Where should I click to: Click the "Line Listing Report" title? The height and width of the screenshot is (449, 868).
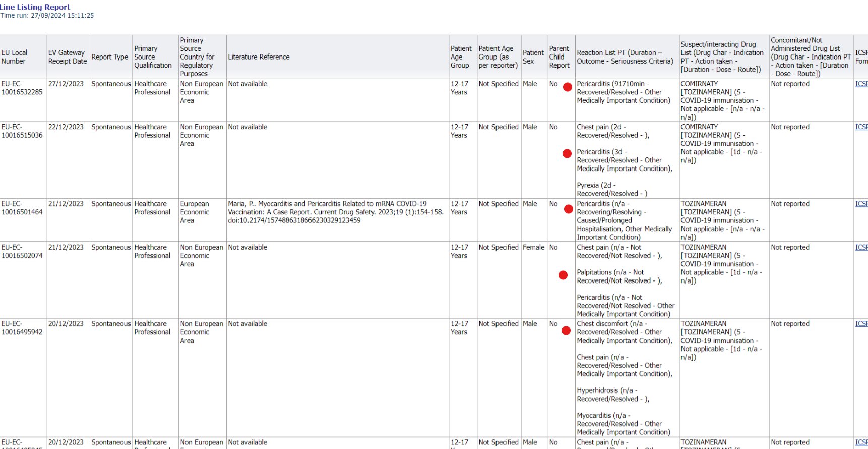[35, 7]
